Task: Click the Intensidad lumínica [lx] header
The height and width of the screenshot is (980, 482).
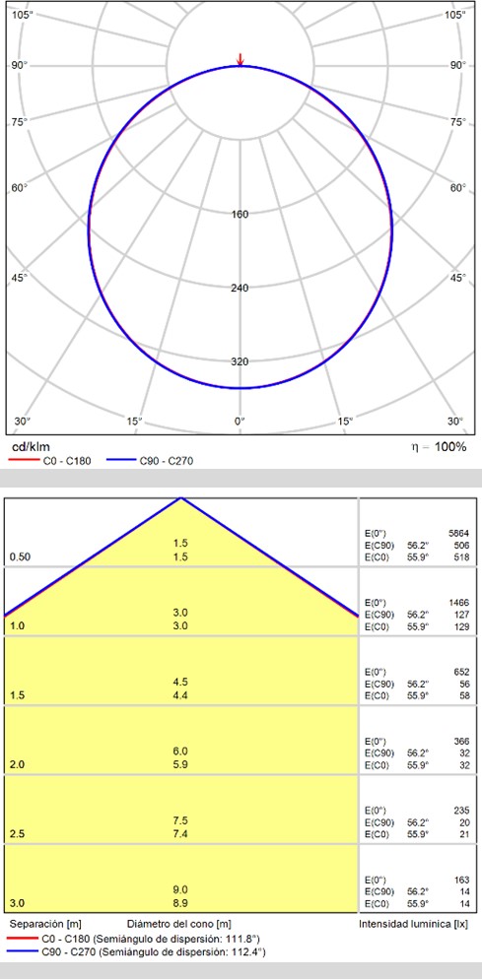Action: tap(413, 924)
